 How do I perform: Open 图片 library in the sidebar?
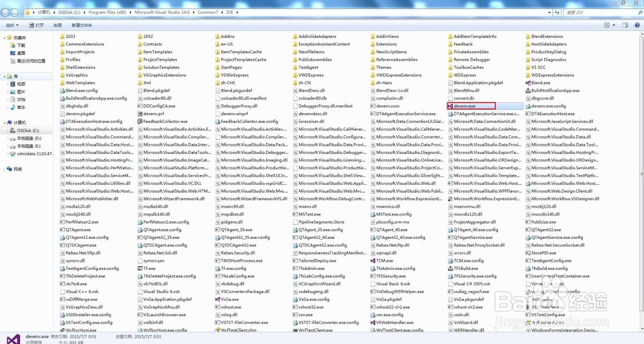[17, 91]
